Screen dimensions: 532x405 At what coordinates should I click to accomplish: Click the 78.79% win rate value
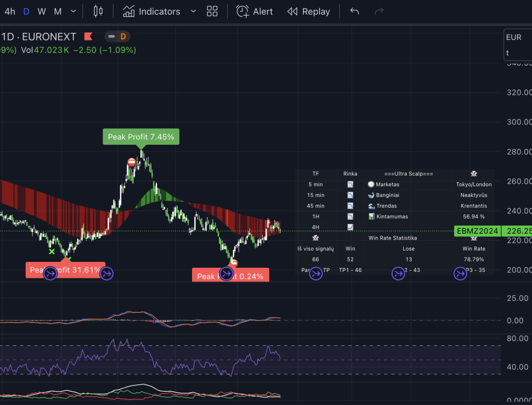473,259
